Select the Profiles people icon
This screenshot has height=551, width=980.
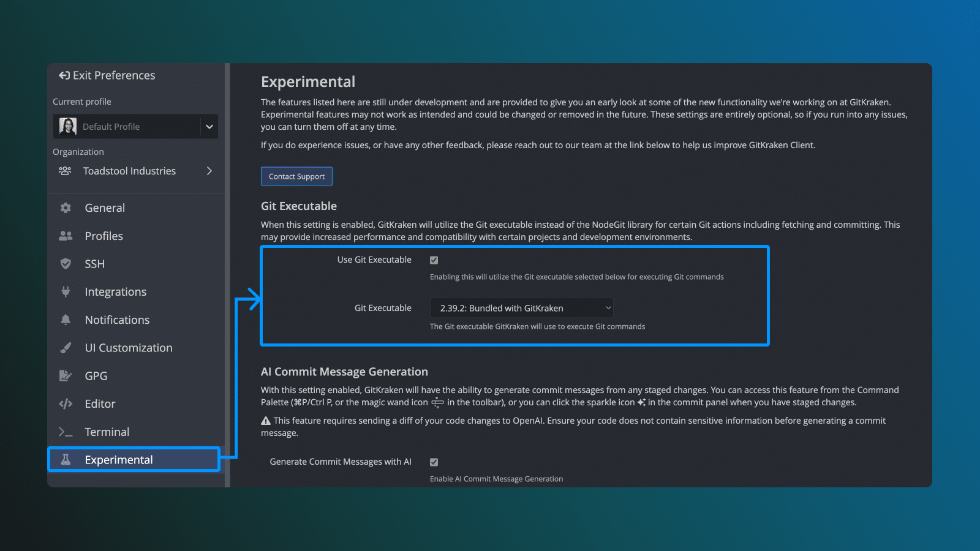66,236
